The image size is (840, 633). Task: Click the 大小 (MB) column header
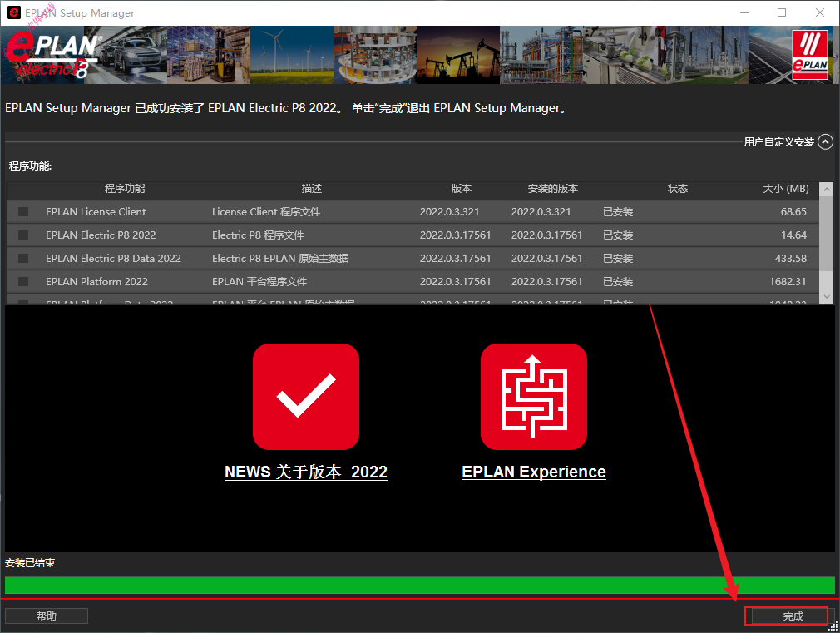coord(786,189)
